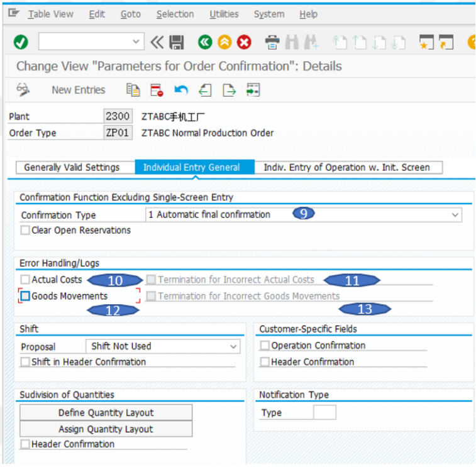Select the Individual Entry General tab

(194, 167)
